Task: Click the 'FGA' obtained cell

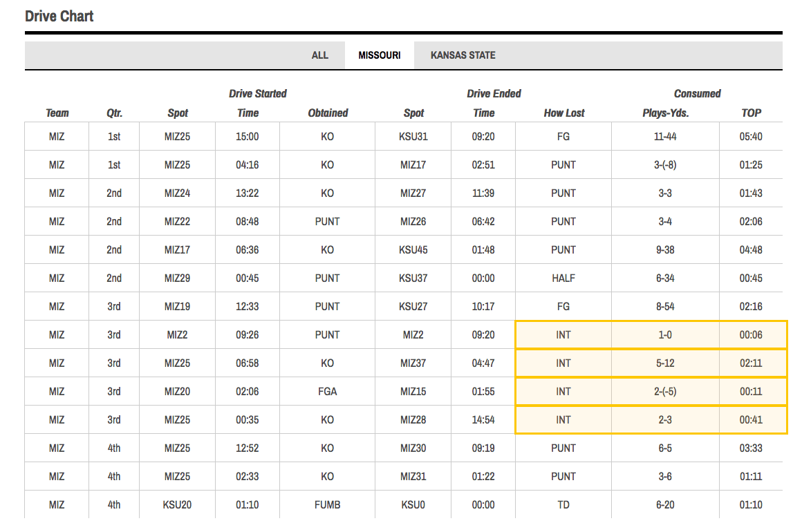Action: 327,392
